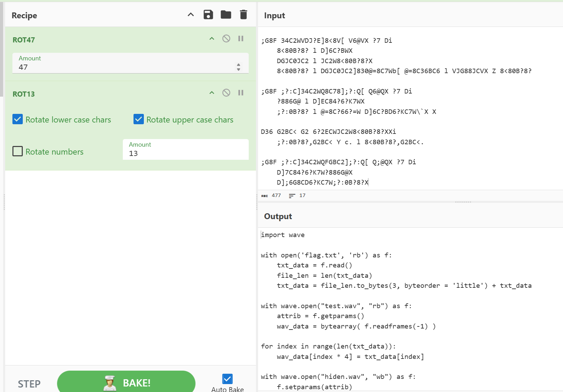563x392 pixels.
Task: Click the ROT47 amount stepper arrows
Action: coord(238,67)
